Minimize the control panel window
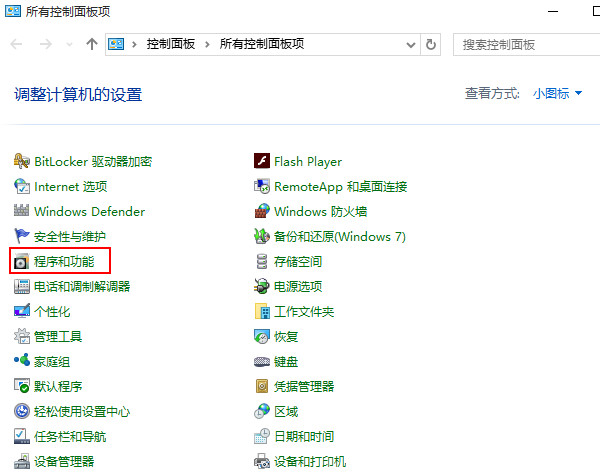 pyautogui.click(x=553, y=11)
